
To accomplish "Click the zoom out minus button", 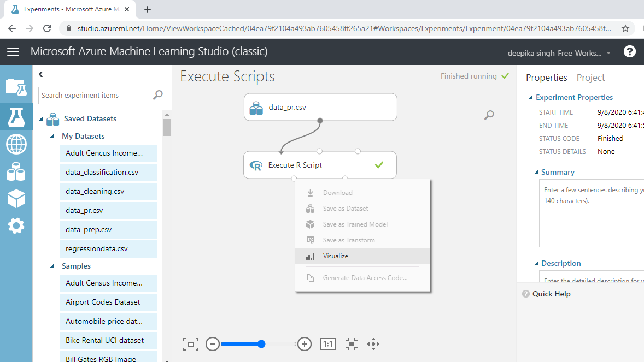I will (x=212, y=344).
